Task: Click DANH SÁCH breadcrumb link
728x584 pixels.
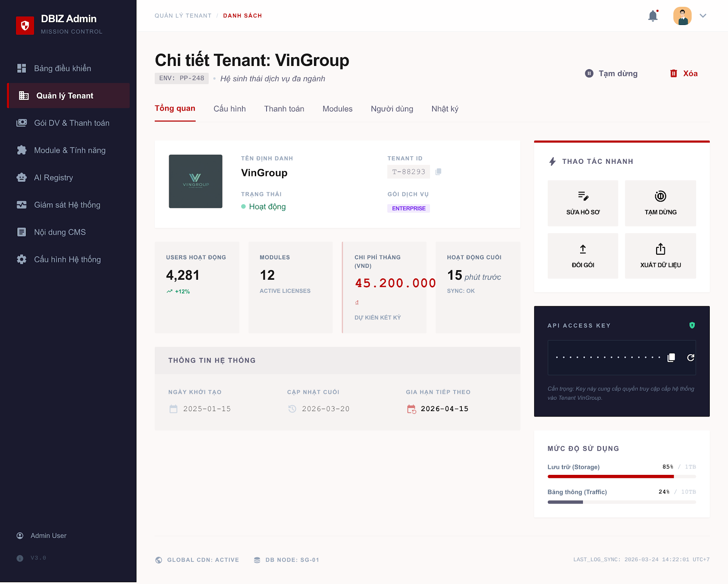Action: click(243, 15)
